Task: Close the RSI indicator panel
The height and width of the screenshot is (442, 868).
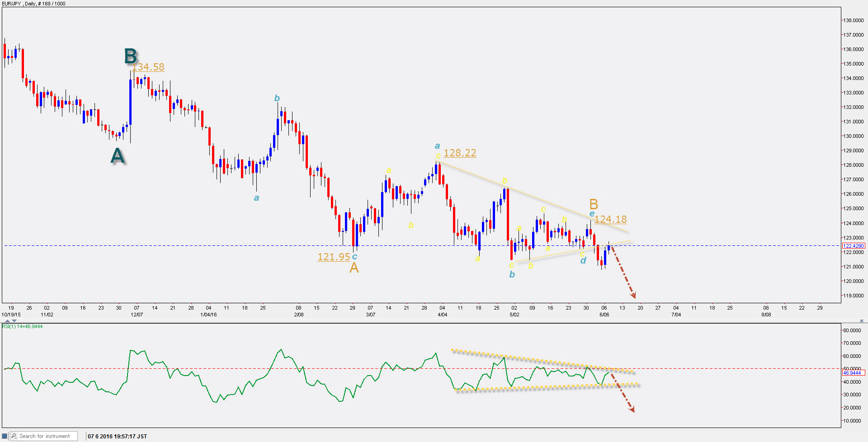Action: (x=862, y=321)
